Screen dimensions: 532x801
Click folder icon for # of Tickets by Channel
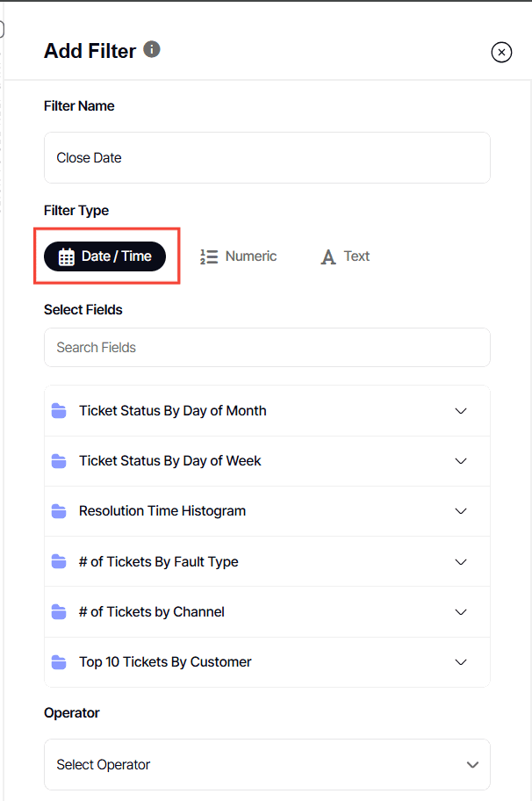coord(59,612)
